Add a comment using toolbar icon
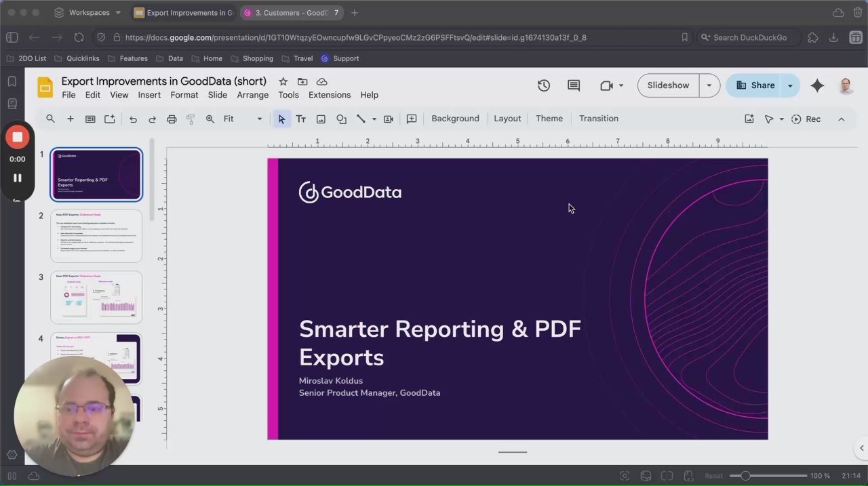Image resolution: width=868 pixels, height=486 pixels. tap(412, 119)
